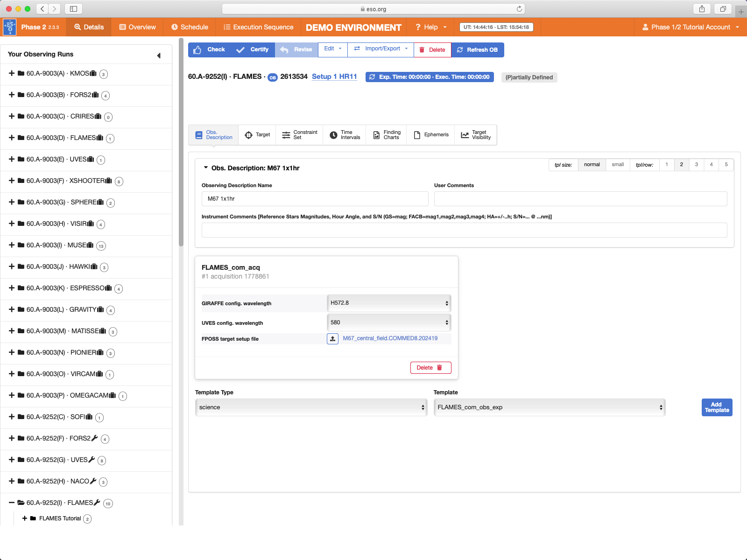This screenshot has width=747, height=560.
Task: Open the Template Type dropdown
Action: pos(311,407)
